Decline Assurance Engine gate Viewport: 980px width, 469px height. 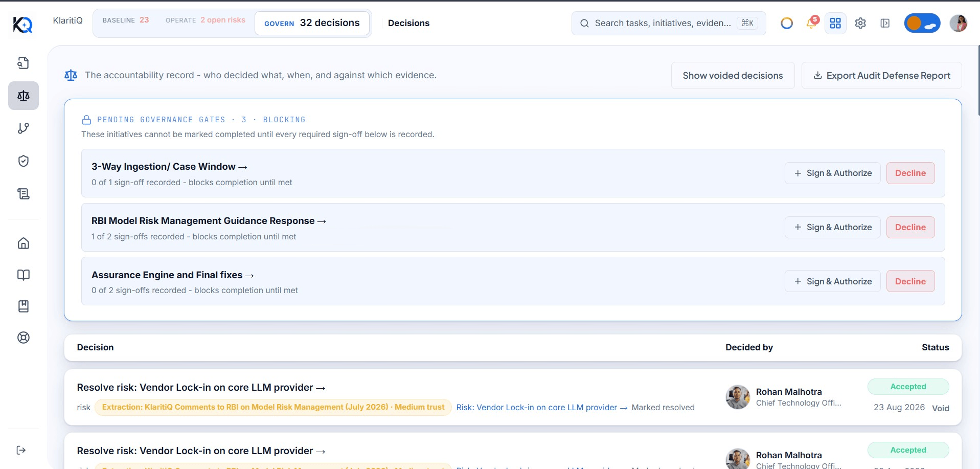tap(910, 281)
